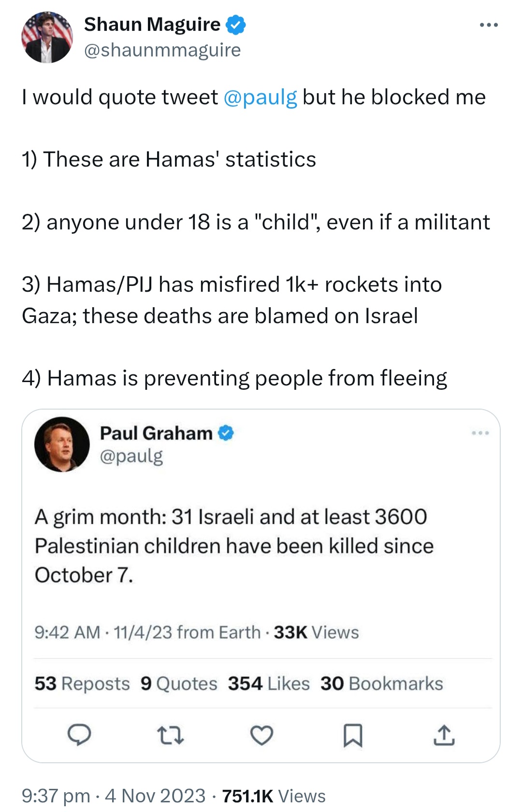The height and width of the screenshot is (812, 522).
Task: Click Paul Graham's verified checkmark badge
Action: (226, 433)
